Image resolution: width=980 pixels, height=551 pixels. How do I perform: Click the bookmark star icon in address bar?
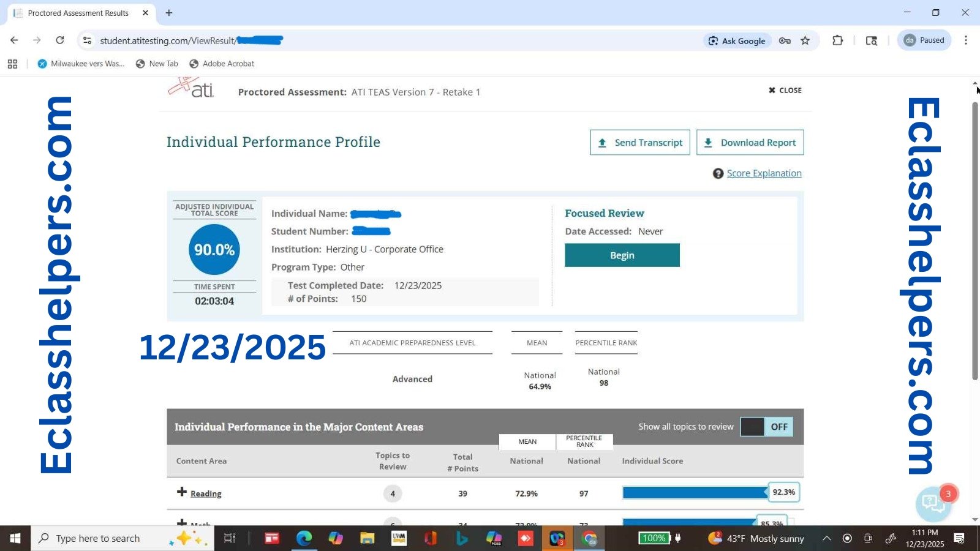pos(805,40)
